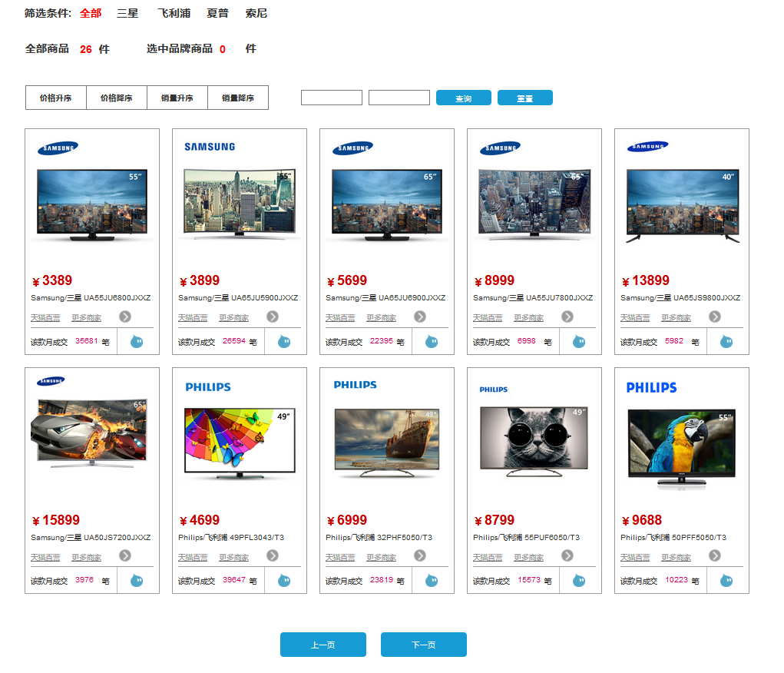Go to previous page with 上一页
Screen dimensions: 784x673
pyautogui.click(x=323, y=645)
